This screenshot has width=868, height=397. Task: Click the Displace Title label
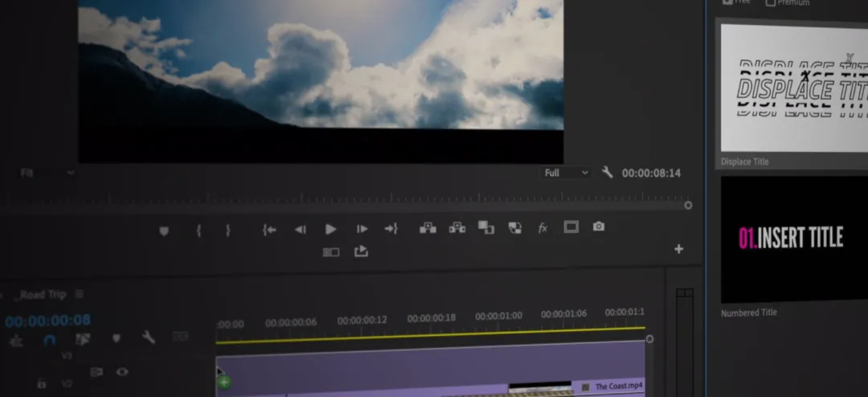coord(744,162)
